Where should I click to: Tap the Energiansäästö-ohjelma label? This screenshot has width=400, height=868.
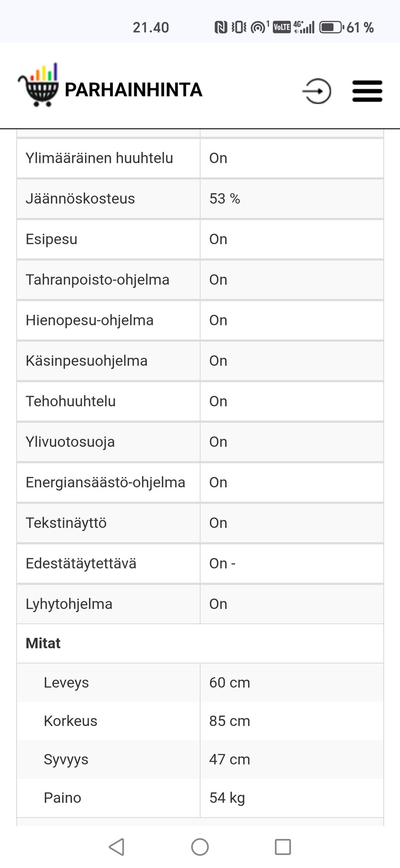pos(105,482)
